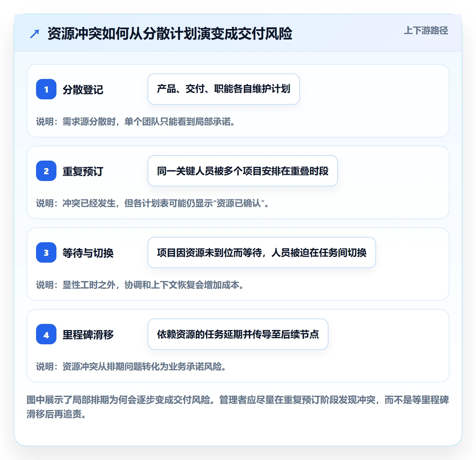The image size is (476, 460).
Task: Click the step 4 number badge
Action: click(x=46, y=334)
